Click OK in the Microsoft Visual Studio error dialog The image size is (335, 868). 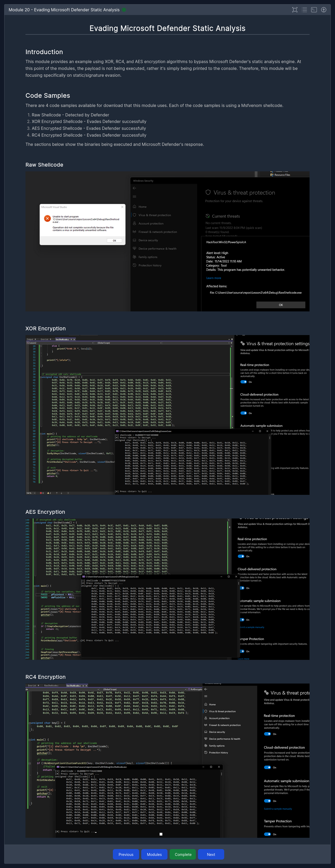point(114,241)
